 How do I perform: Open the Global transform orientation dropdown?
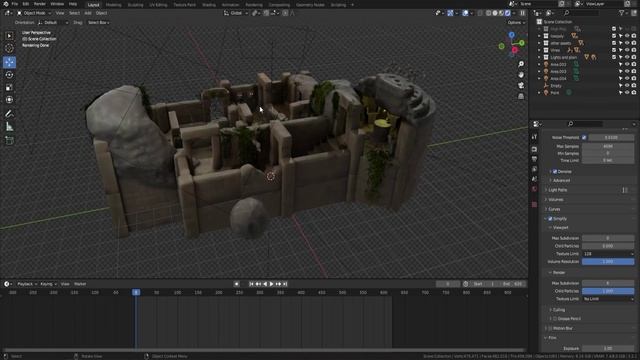pos(236,13)
